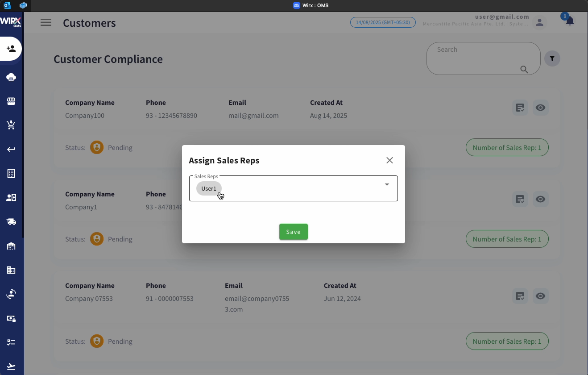Select the warehouse icon in the sidebar

click(x=11, y=246)
